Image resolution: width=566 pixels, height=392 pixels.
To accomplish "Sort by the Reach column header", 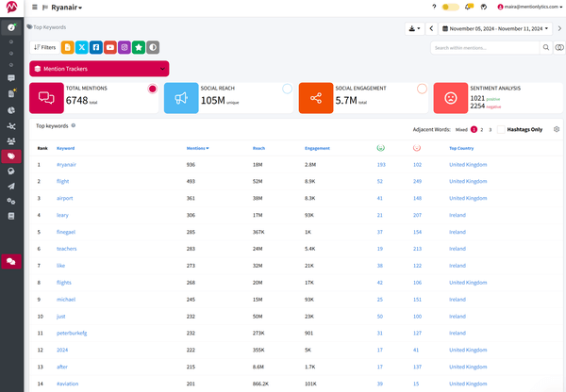I will click(x=258, y=148).
